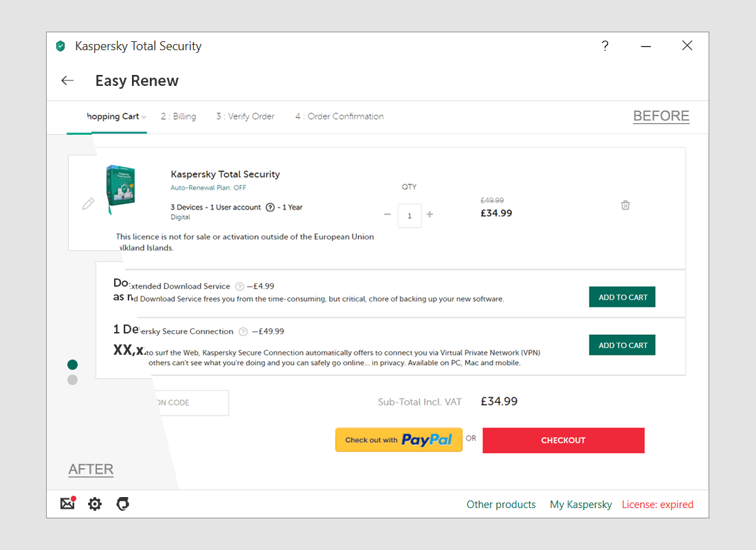Increase quantity with the plus icon

[430, 214]
